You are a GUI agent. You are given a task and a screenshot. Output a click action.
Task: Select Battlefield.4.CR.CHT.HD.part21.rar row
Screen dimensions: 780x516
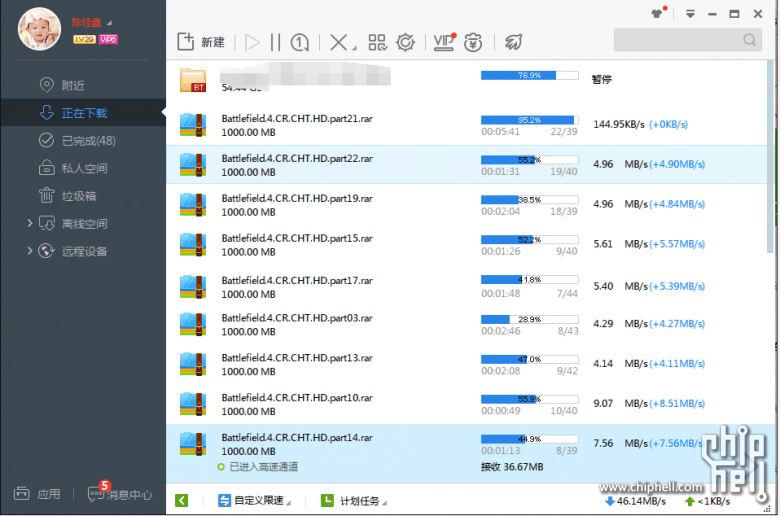coord(466,125)
